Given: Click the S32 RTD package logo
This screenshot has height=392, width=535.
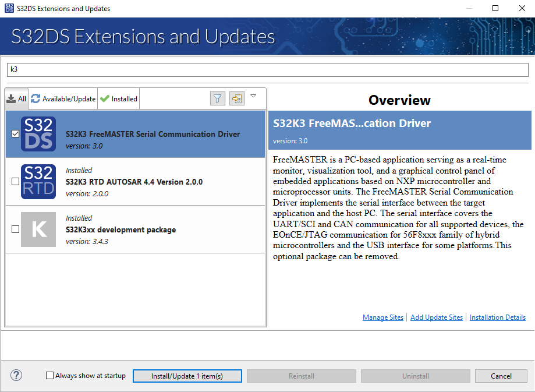Looking at the screenshot, I should click(x=38, y=182).
